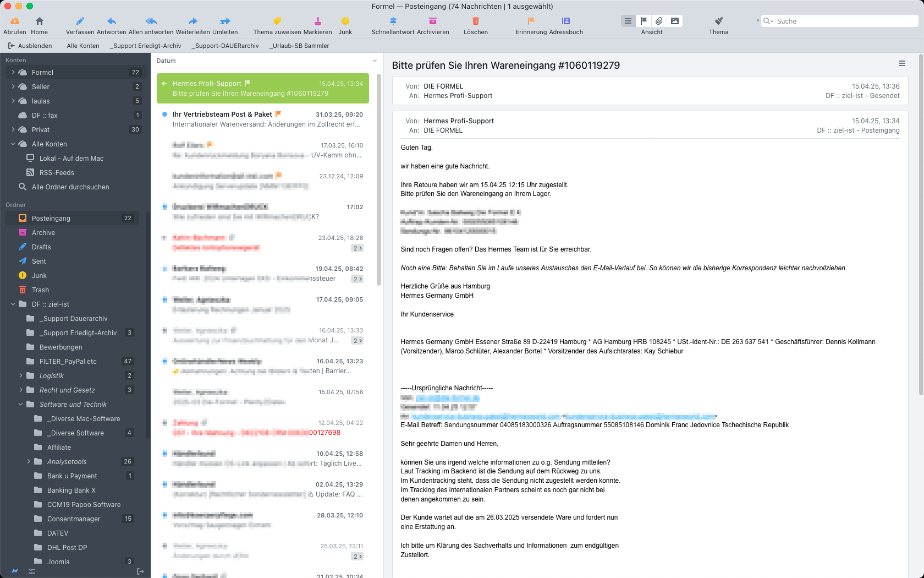This screenshot has width=924, height=578.
Task: Expand the Logistik folder
Action: [x=21, y=375]
